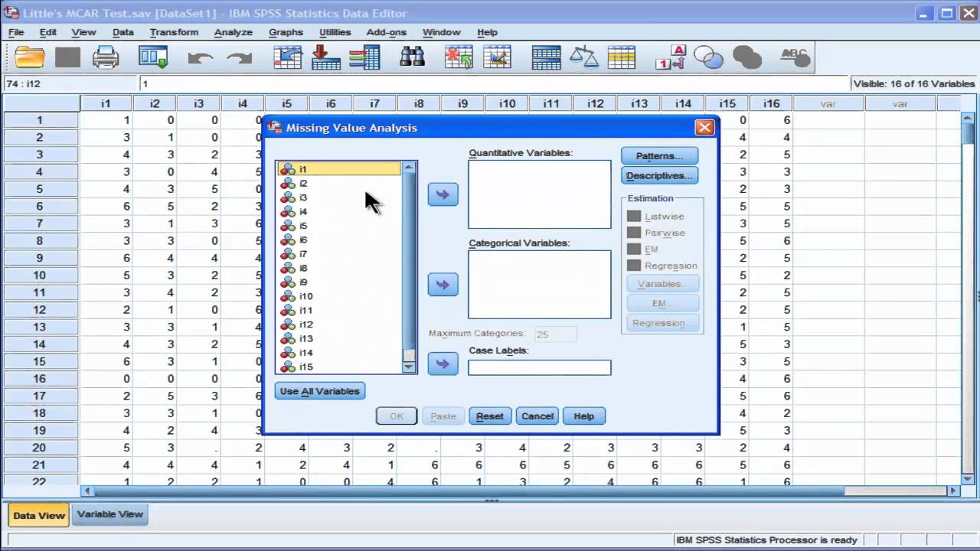Open data document folder icon
Image resolution: width=980 pixels, height=551 pixels.
pyautogui.click(x=31, y=57)
